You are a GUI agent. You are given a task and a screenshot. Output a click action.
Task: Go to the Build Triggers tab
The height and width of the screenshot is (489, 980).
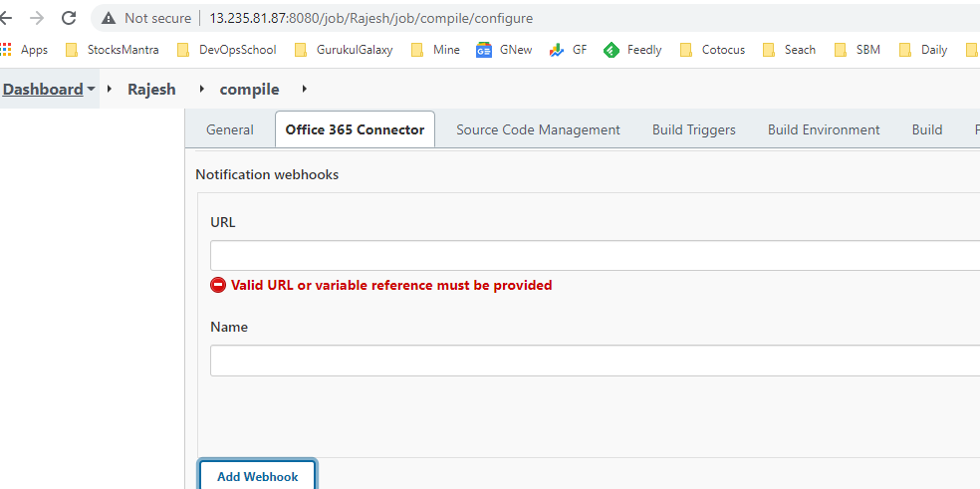tap(693, 129)
